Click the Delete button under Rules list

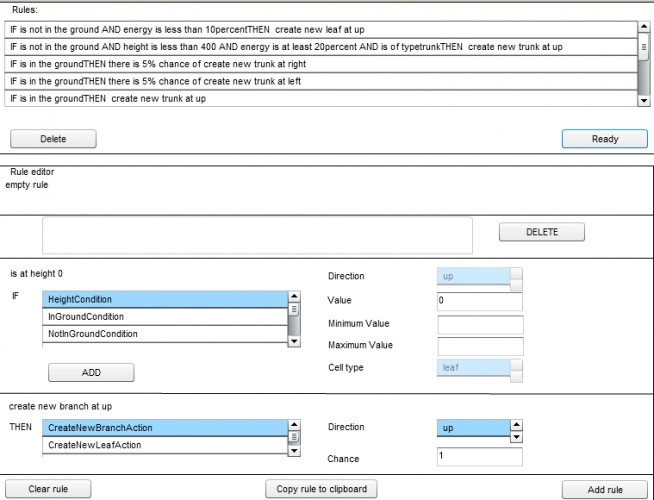(x=53, y=139)
